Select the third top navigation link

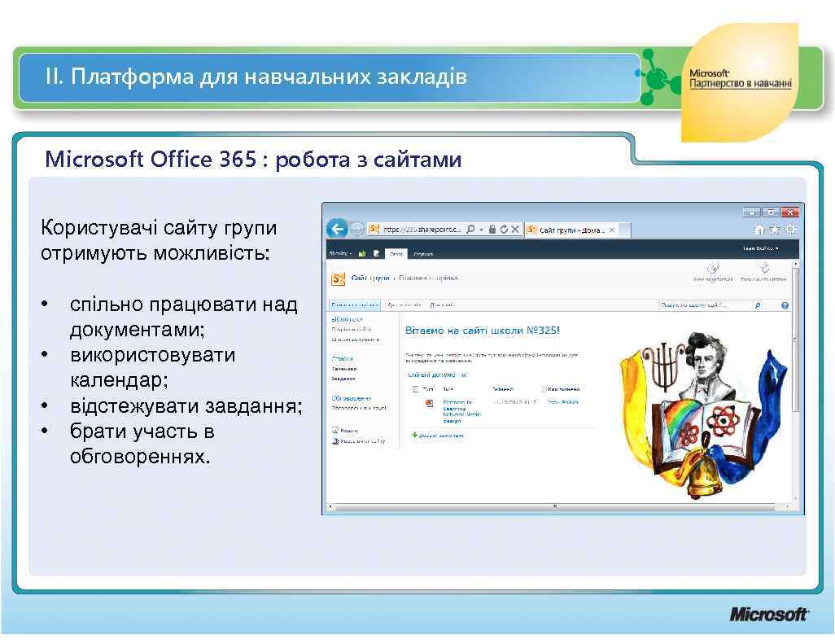pos(443,304)
